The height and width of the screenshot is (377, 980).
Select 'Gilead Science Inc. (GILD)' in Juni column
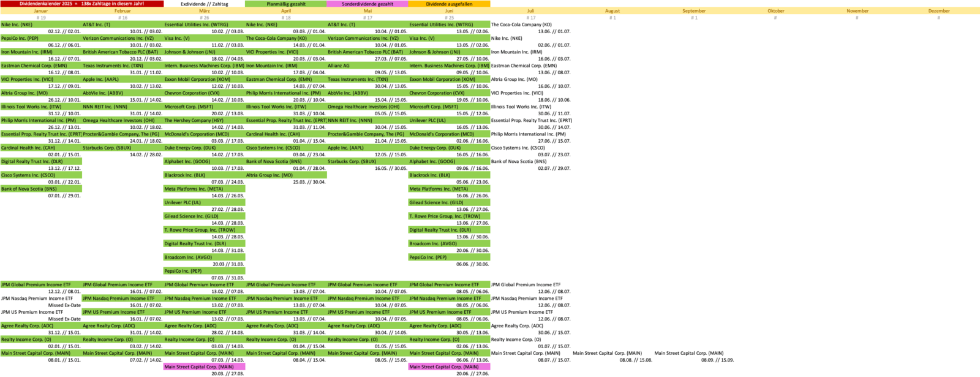point(449,202)
